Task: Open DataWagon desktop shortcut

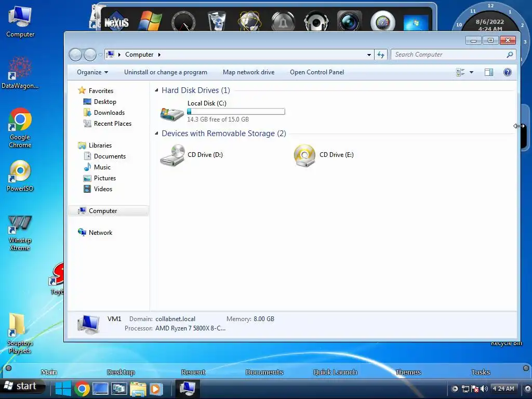Action: (20, 73)
